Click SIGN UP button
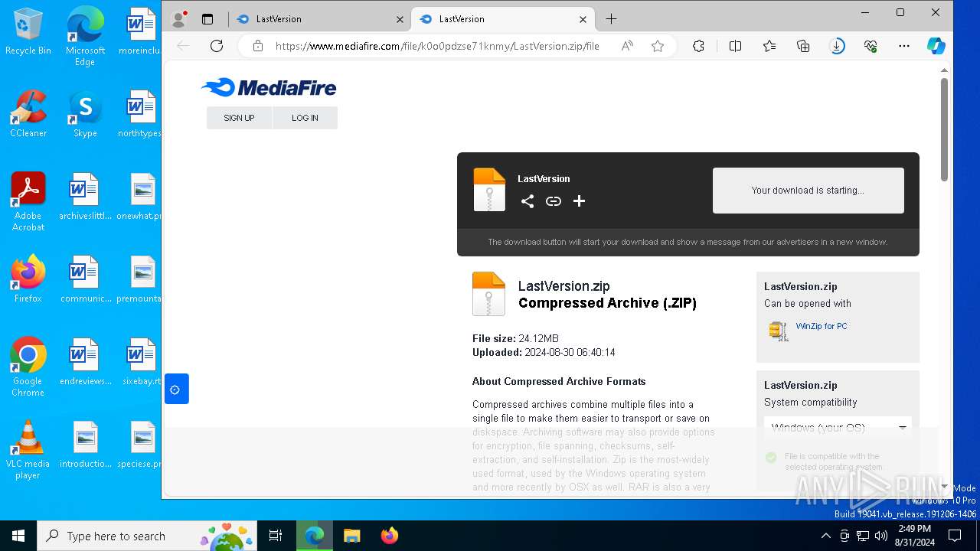Image resolution: width=980 pixels, height=551 pixels. pos(239,118)
